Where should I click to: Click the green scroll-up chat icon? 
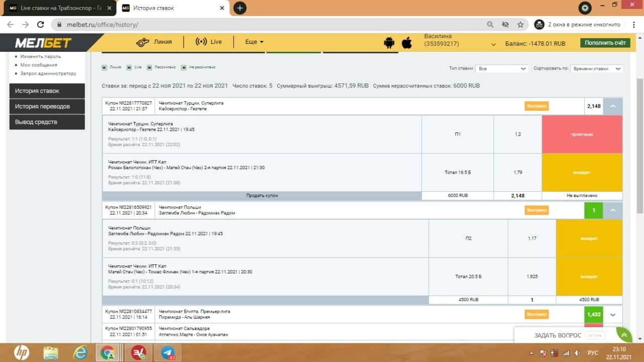pyautogui.click(x=624, y=335)
